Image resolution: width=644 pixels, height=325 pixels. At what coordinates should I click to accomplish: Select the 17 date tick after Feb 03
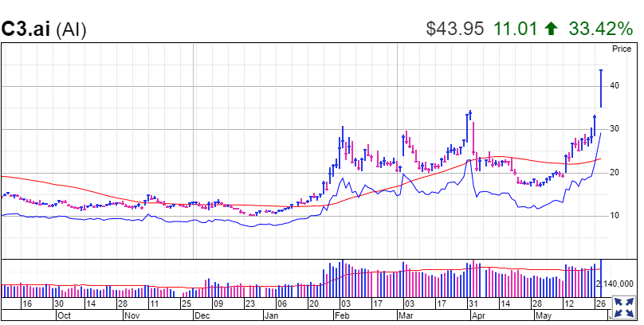[377, 304]
